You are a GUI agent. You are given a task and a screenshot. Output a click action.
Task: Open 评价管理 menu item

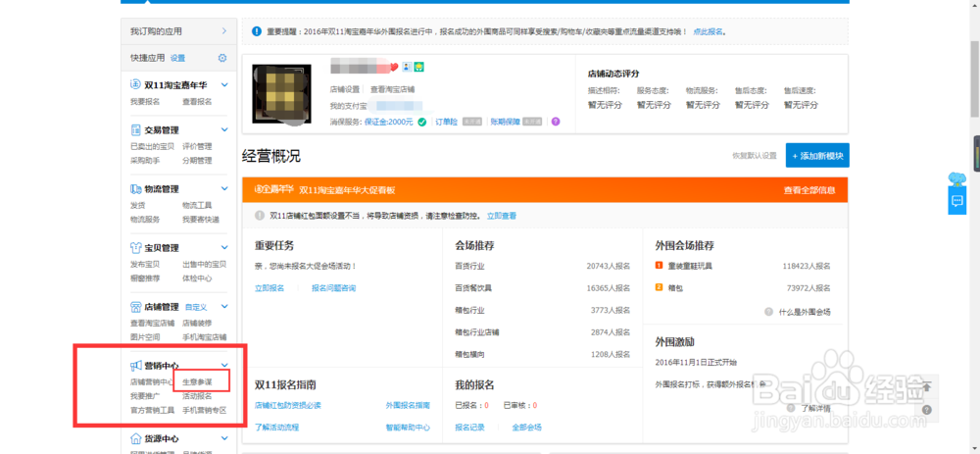(x=197, y=146)
